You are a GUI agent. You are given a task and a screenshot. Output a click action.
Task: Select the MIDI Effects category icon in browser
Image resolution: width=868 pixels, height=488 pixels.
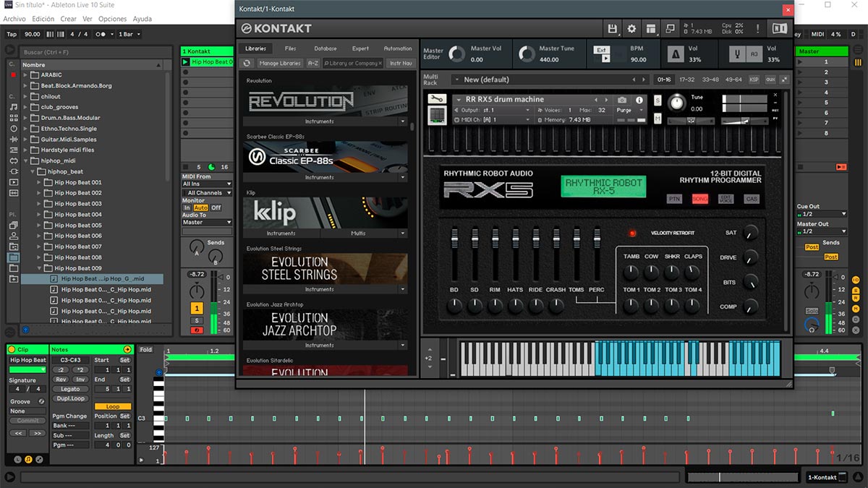point(14,150)
